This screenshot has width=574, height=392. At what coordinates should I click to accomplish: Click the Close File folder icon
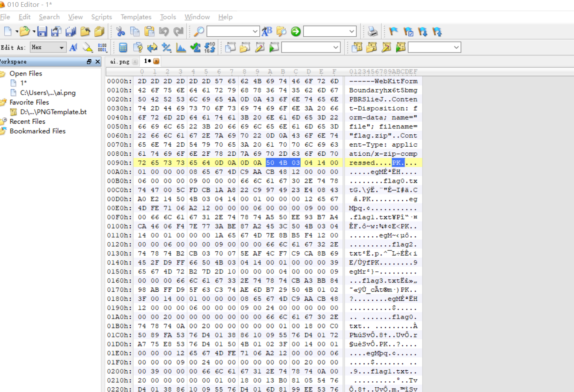point(85,31)
